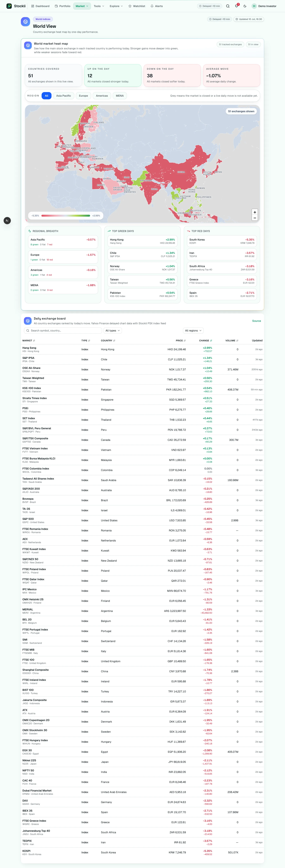Sort the table by Country column
Image resolution: width=285 pixels, height=868 pixels.
(108, 341)
